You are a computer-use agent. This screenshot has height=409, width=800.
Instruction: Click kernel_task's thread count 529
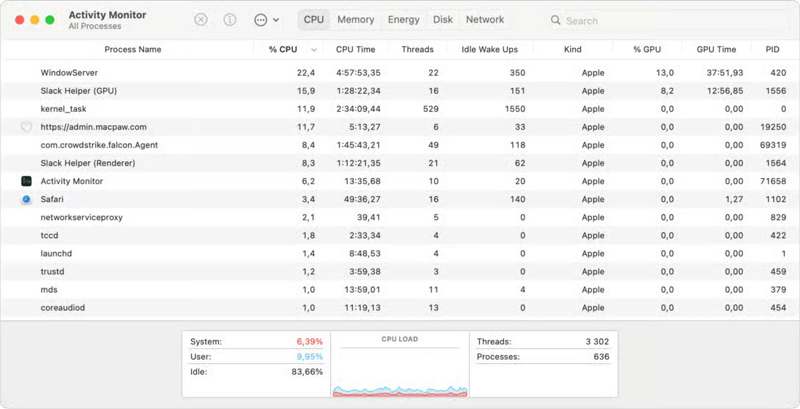431,109
